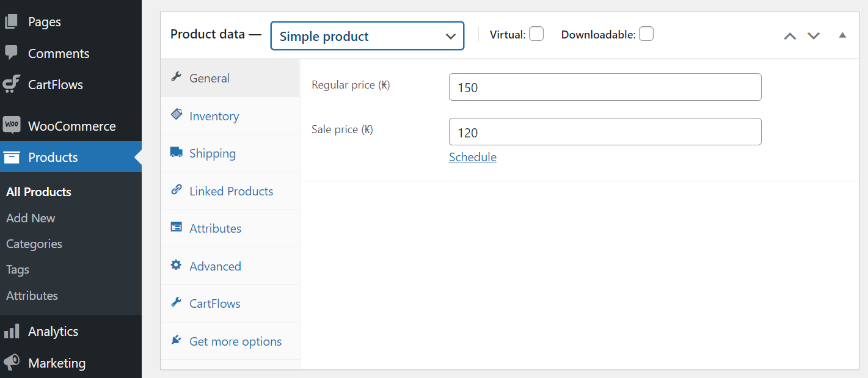This screenshot has height=378, width=868.
Task: Click the Analytics bar chart icon
Action: 11,332
